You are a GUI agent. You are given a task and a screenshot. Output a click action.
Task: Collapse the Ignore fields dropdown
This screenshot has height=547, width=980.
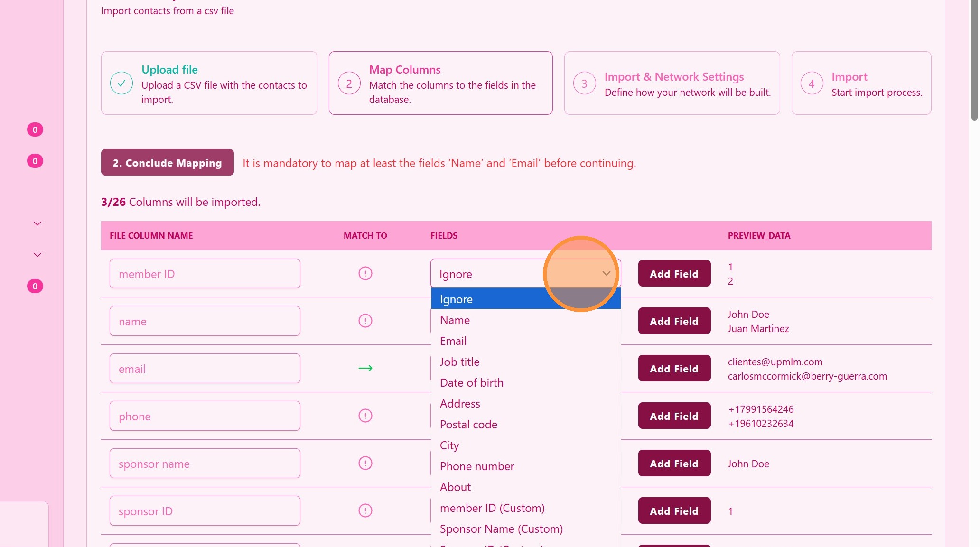pos(606,273)
